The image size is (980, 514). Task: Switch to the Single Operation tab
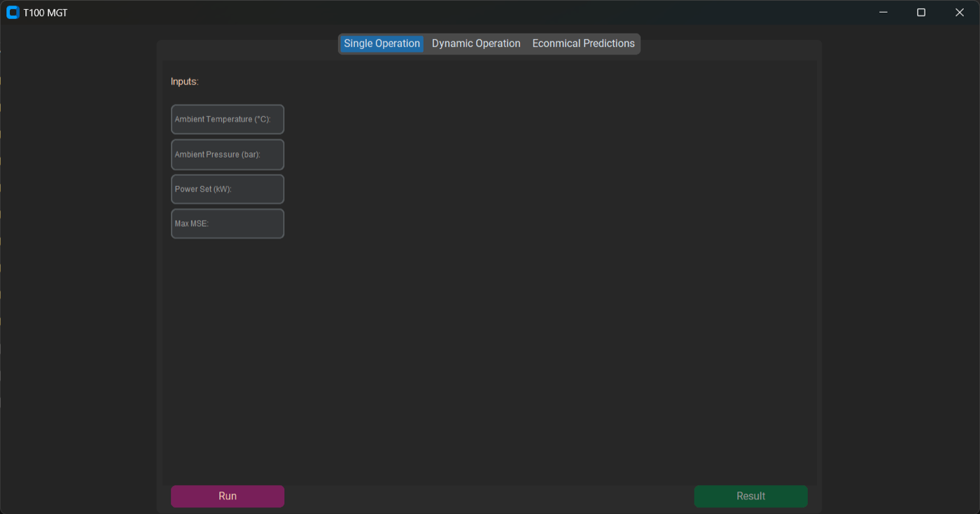click(x=382, y=43)
